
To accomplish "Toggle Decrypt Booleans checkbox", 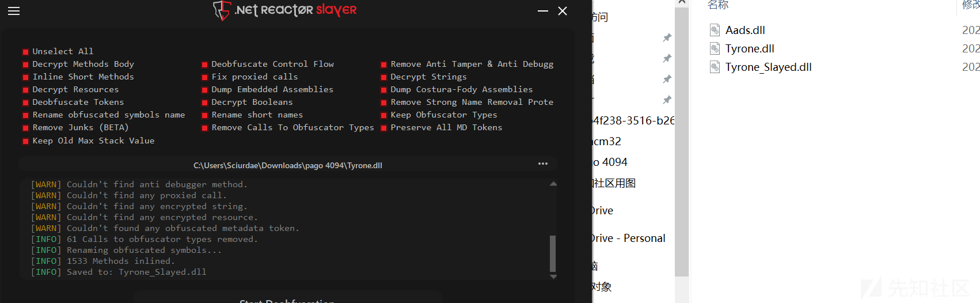I will tap(204, 103).
